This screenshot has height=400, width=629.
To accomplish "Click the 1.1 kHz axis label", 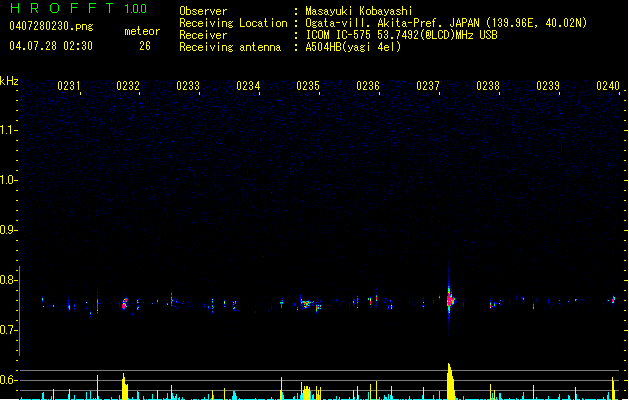I will (8, 130).
